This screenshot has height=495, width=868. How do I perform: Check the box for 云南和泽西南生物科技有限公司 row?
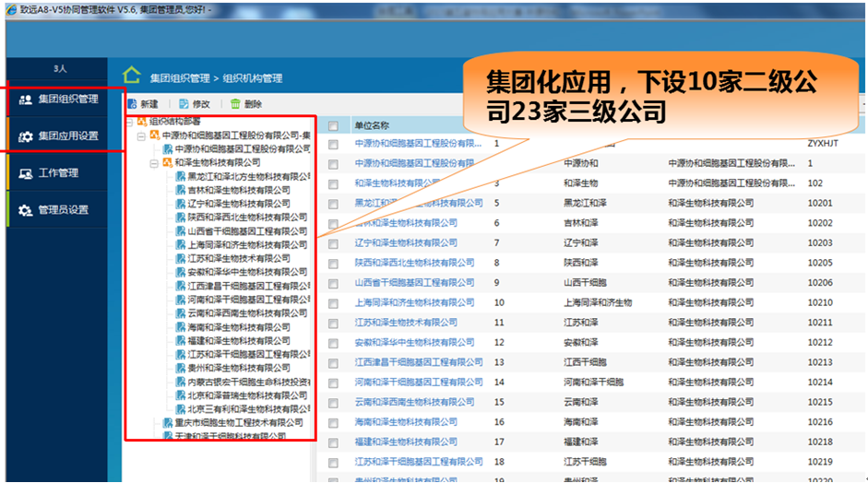[334, 403]
